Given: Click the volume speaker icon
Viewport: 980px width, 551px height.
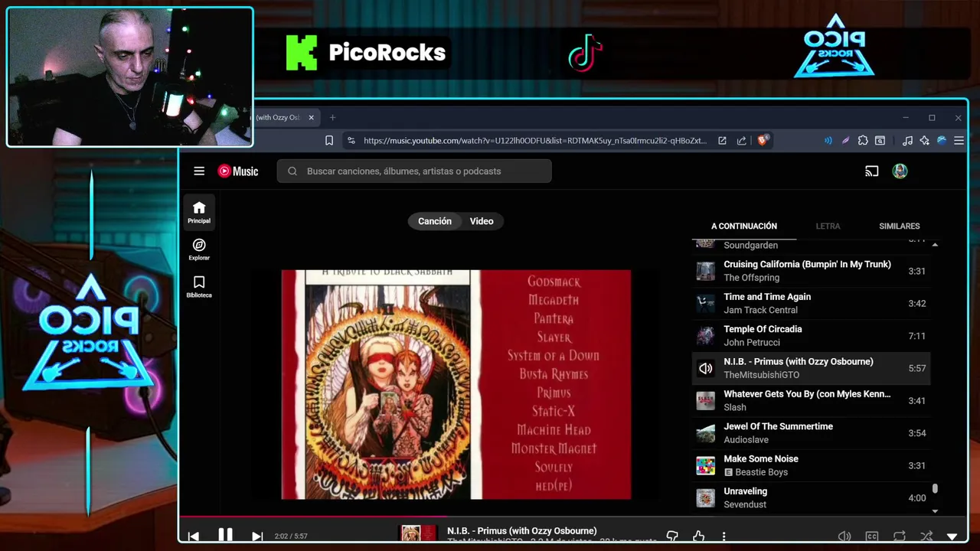Looking at the screenshot, I should tap(844, 536).
